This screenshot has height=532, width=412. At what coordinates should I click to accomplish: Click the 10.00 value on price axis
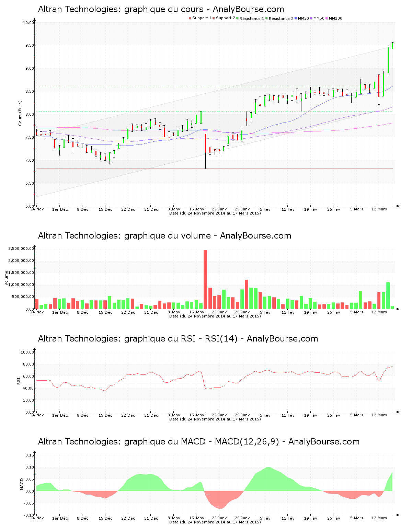(x=28, y=23)
